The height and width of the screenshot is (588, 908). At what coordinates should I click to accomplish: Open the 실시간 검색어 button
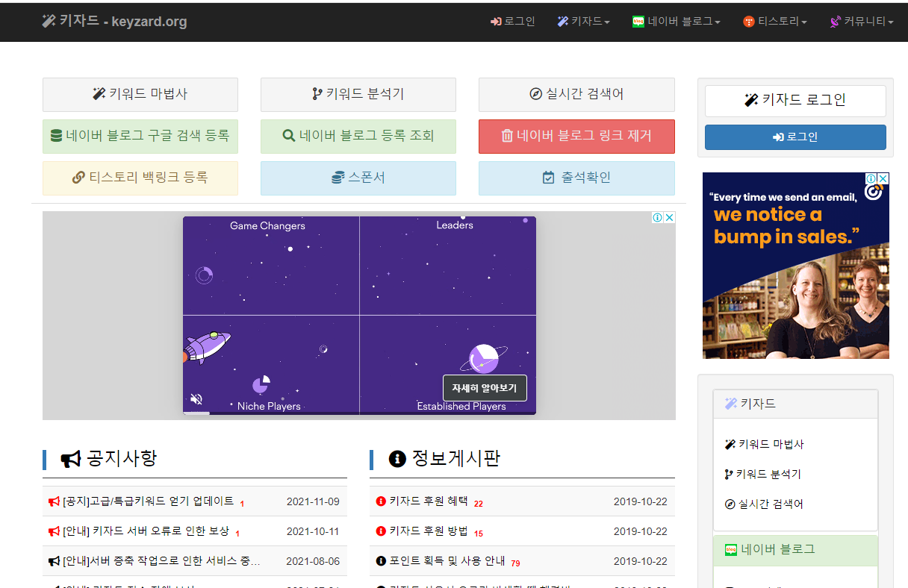[x=576, y=95]
